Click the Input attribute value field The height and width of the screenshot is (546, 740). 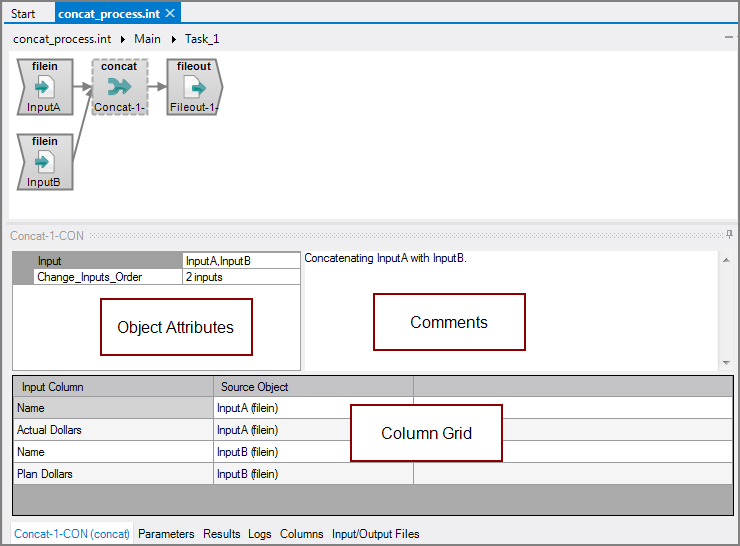coord(240,261)
